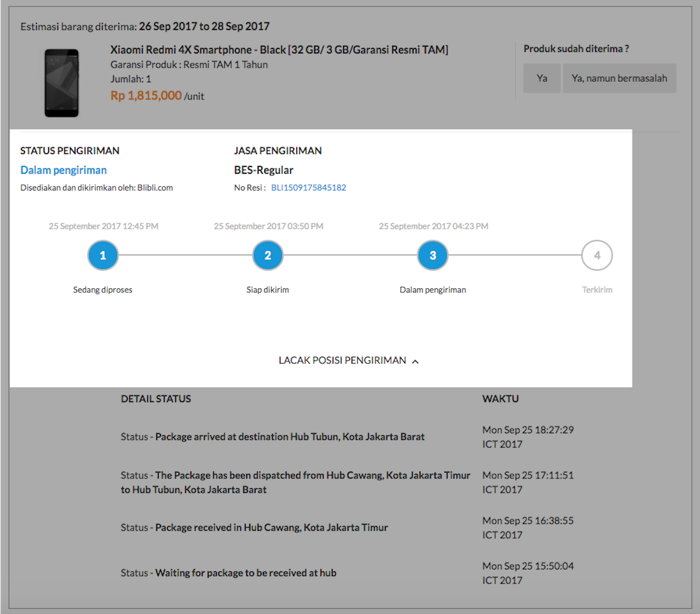Image resolution: width=700 pixels, height=614 pixels.
Task: Click the 04:23 PM timestamp above step 3
Action: tap(433, 226)
